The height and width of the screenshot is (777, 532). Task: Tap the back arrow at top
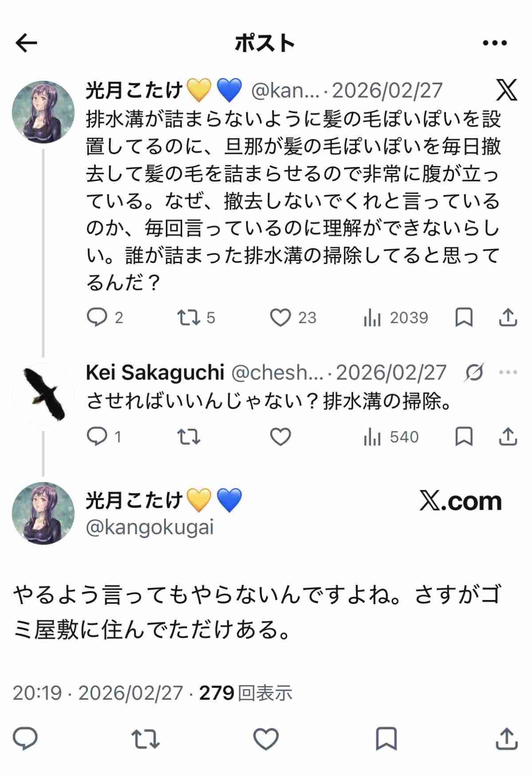click(x=26, y=43)
